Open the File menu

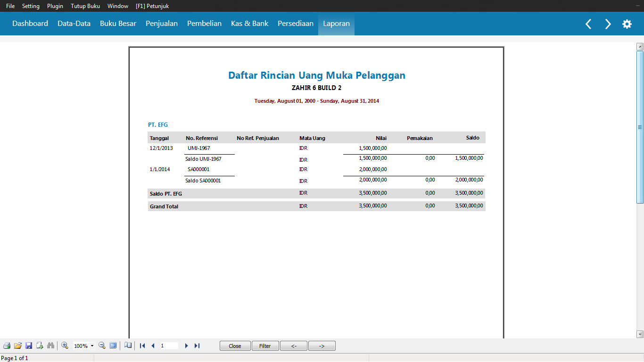(10, 6)
